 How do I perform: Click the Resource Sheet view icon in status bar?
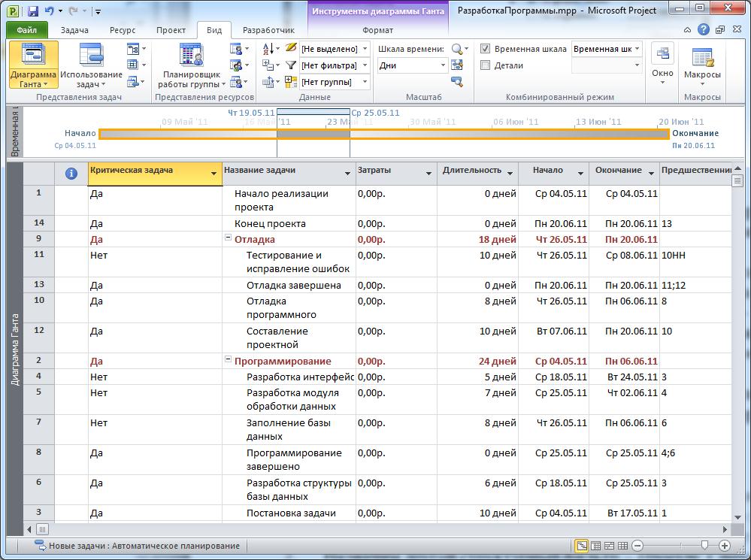click(x=622, y=546)
